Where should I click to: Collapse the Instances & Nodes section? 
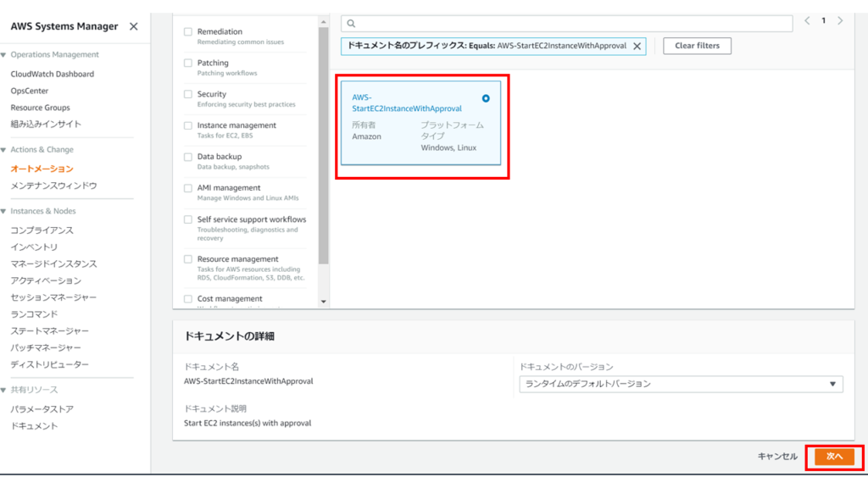point(5,211)
